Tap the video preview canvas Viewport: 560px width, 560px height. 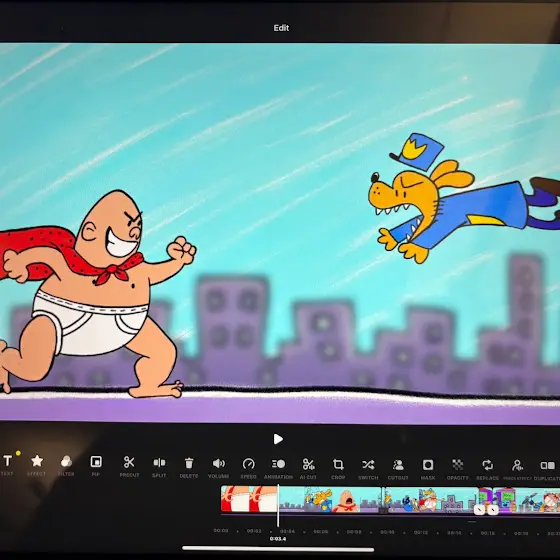pyautogui.click(x=280, y=234)
